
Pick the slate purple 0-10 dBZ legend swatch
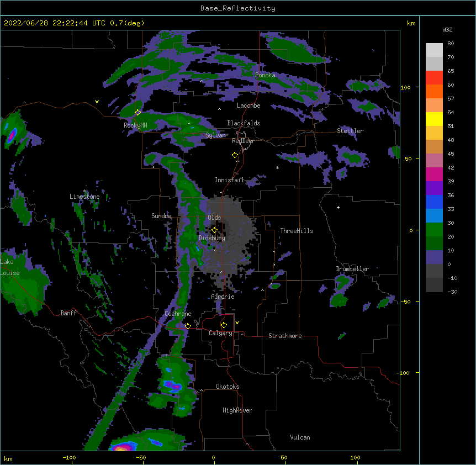point(434,257)
